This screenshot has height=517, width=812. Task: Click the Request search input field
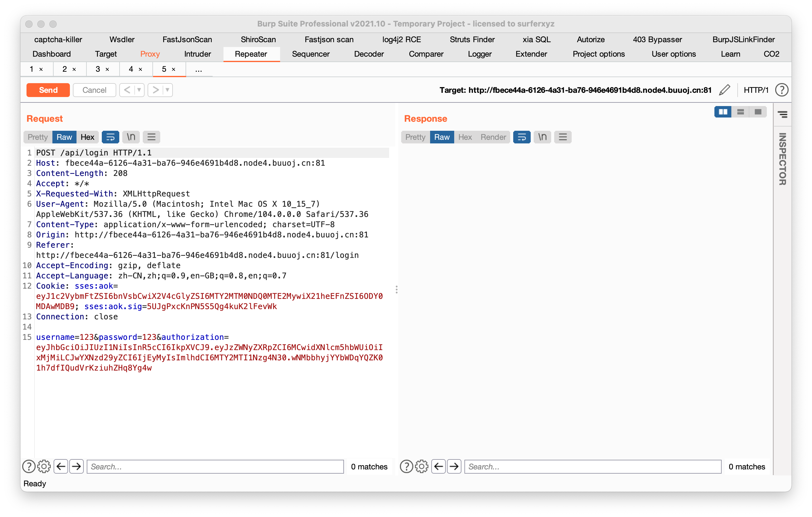click(215, 466)
